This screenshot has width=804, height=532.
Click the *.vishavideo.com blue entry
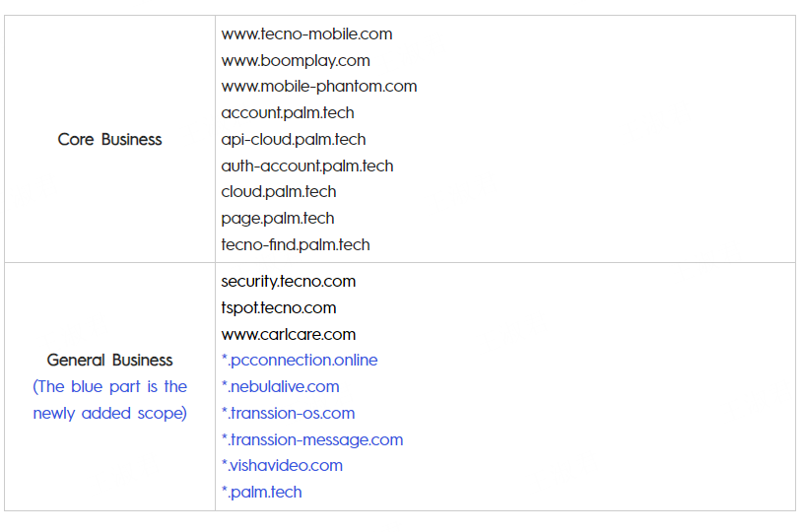282,465
